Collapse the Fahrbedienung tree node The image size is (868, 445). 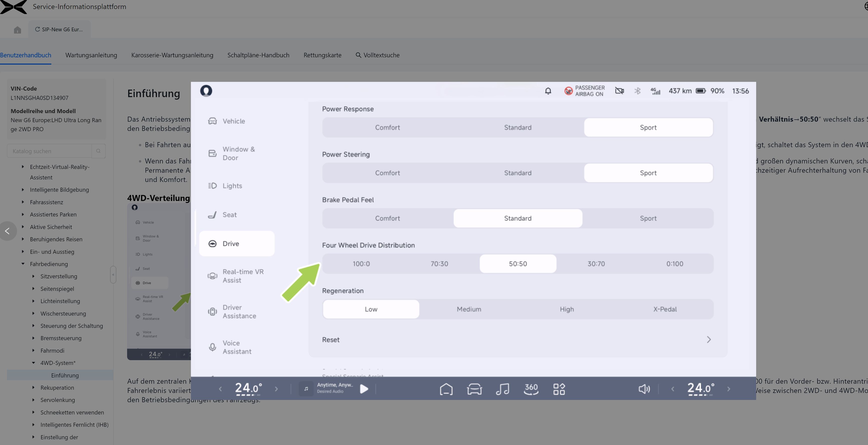[x=23, y=264]
